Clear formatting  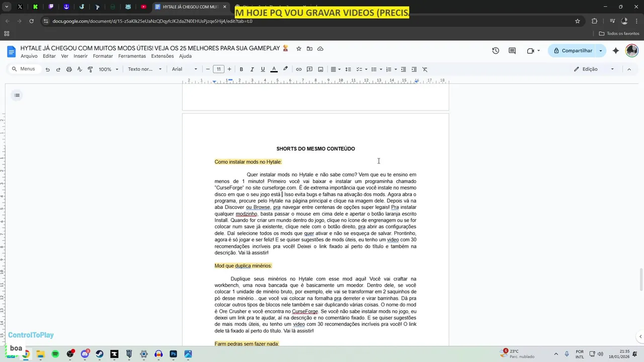click(425, 69)
